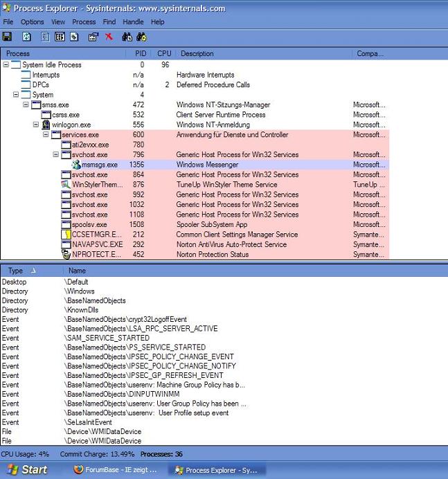Screen dimensions: 448x479
Task: Open the Options menu
Action: point(32,22)
